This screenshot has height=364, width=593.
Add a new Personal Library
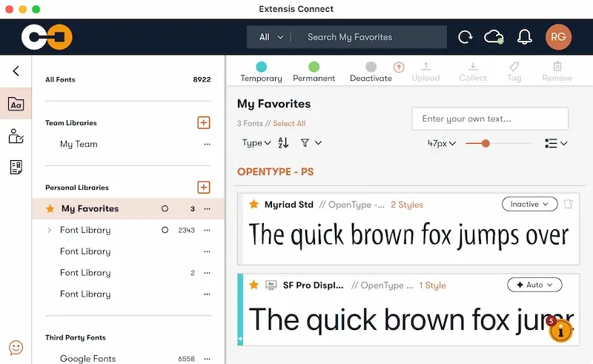[203, 188]
